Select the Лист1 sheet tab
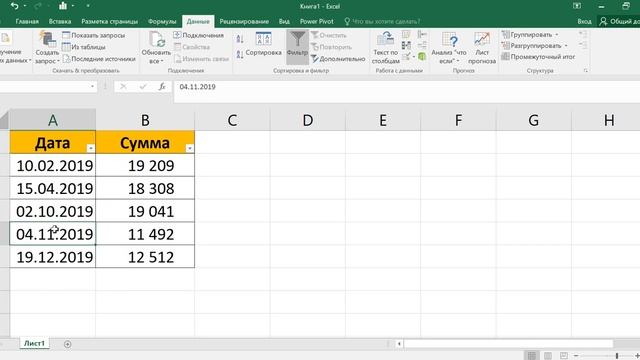 (x=34, y=344)
